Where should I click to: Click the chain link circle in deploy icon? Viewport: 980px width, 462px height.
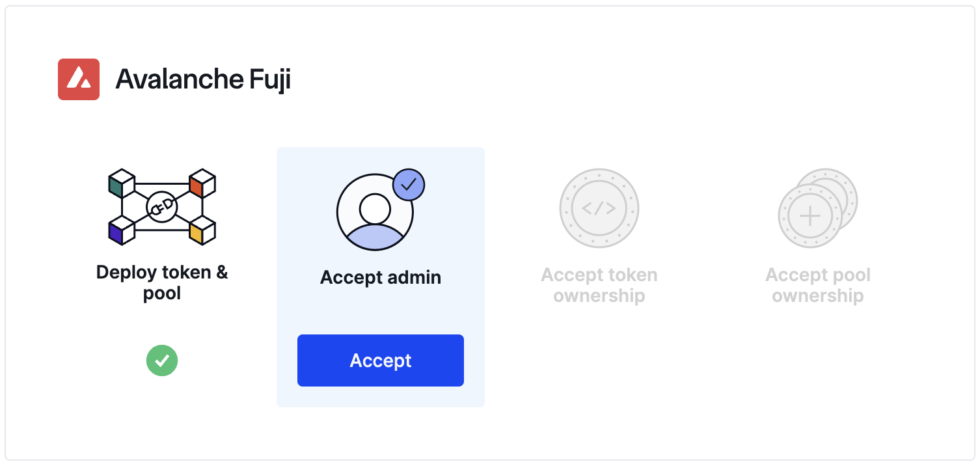click(x=162, y=207)
